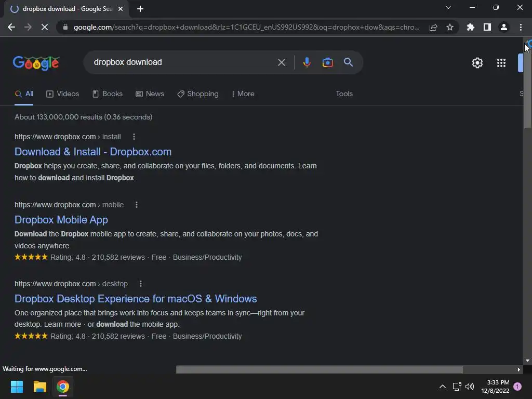Open the notification badge icon
Viewport: 532px width, 399px height.
pyautogui.click(x=517, y=387)
